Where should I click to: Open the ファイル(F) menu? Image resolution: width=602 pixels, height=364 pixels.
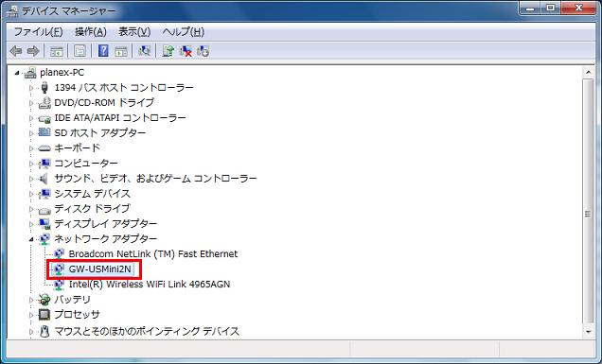(x=38, y=32)
